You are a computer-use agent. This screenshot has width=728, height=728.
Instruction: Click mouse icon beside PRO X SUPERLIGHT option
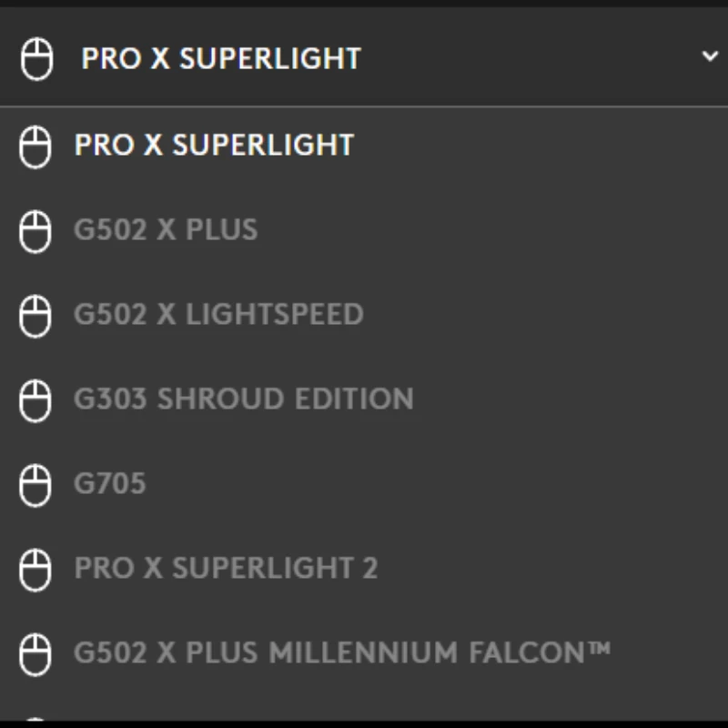coord(35,146)
